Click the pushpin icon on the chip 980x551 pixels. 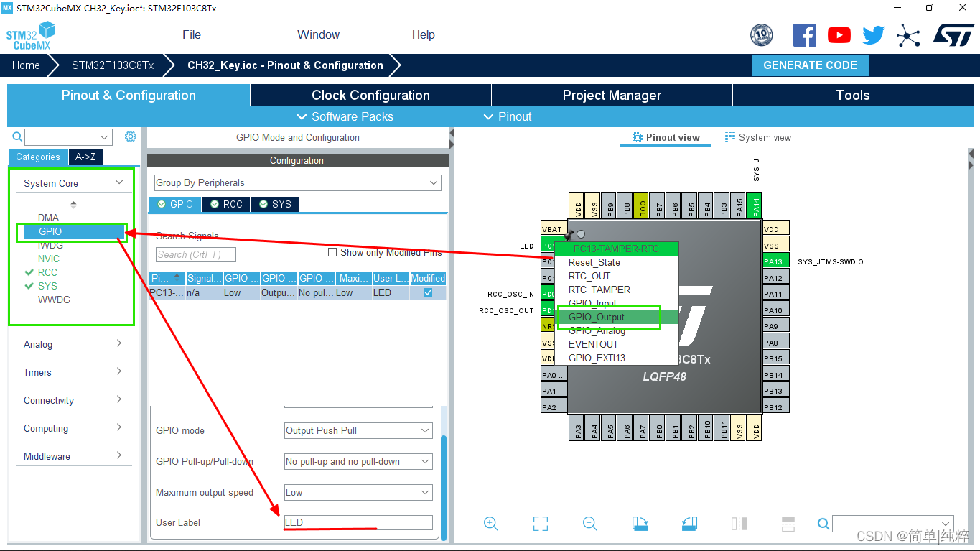[x=569, y=234]
